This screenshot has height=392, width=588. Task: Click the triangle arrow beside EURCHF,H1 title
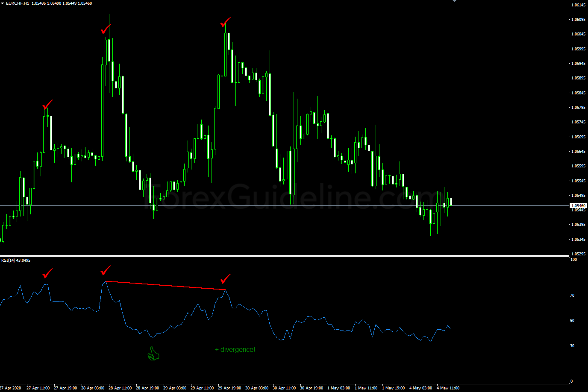pyautogui.click(x=3, y=3)
